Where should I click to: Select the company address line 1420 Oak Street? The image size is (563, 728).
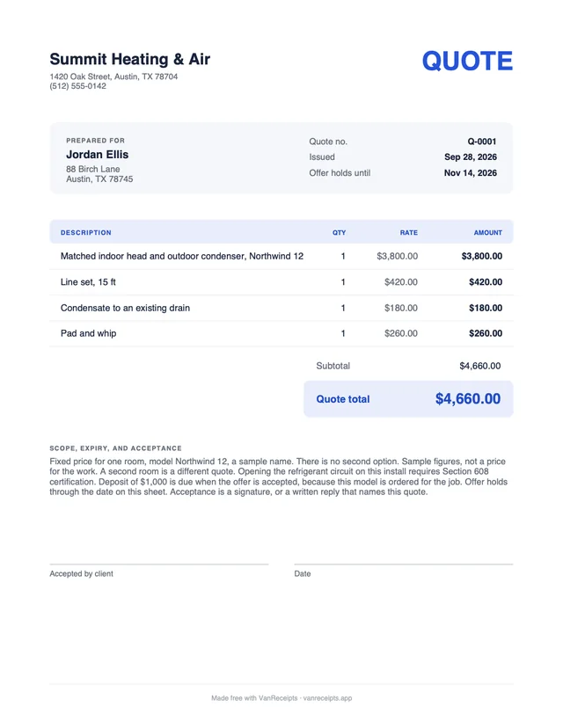point(113,76)
